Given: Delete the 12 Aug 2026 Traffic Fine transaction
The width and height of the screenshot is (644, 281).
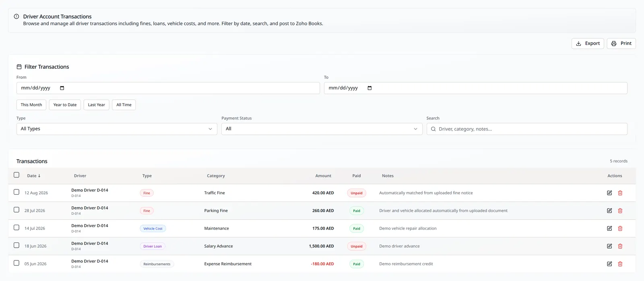Looking at the screenshot, I should pos(620,193).
